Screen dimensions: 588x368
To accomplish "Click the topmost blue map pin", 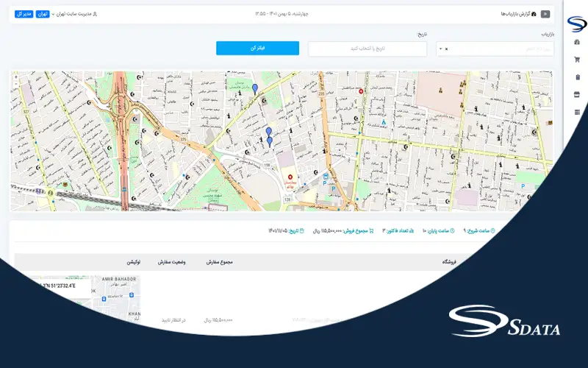I will pos(255,88).
